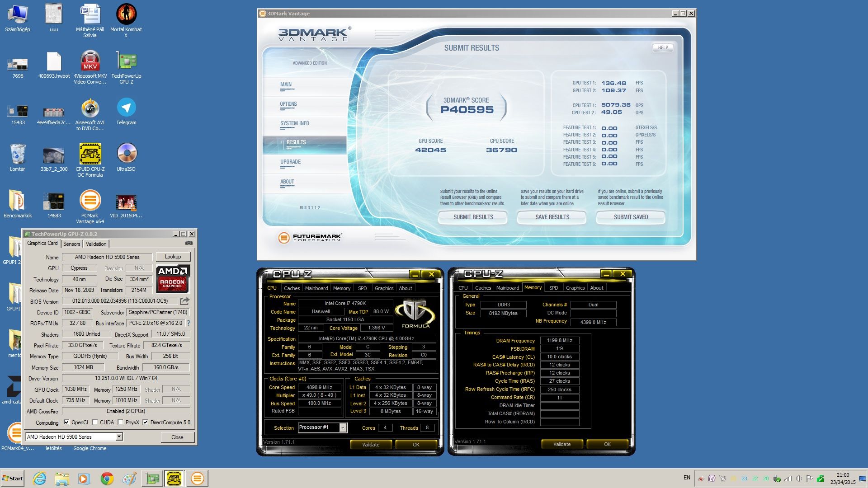868x488 pixels.
Task: Click the BIOS version share icon
Action: pyautogui.click(x=184, y=301)
